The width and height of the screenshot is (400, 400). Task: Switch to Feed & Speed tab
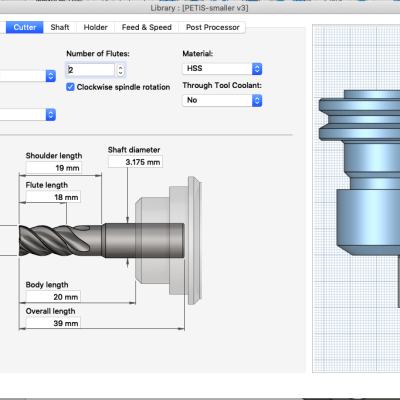[147, 27]
